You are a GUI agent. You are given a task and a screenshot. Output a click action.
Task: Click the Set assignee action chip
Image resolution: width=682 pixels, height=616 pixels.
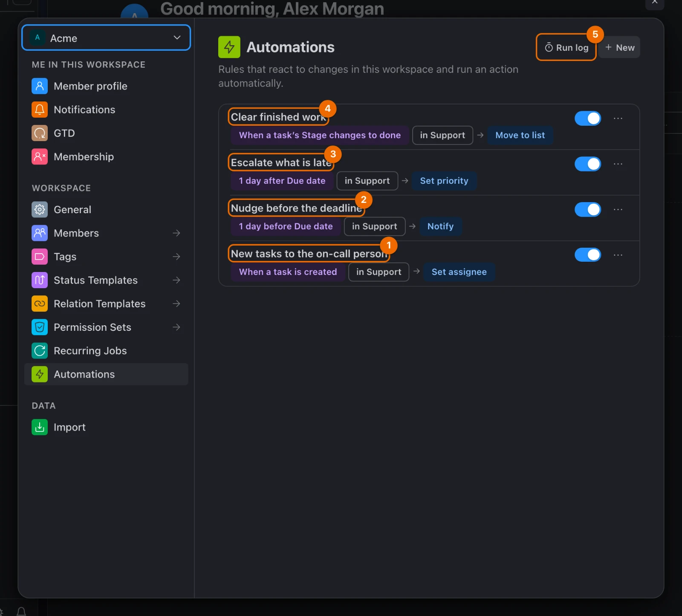(x=459, y=272)
